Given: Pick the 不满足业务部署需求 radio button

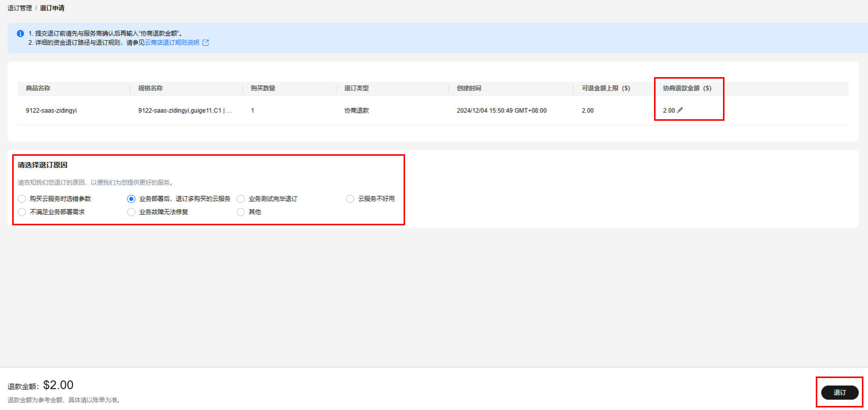Looking at the screenshot, I should [22, 212].
